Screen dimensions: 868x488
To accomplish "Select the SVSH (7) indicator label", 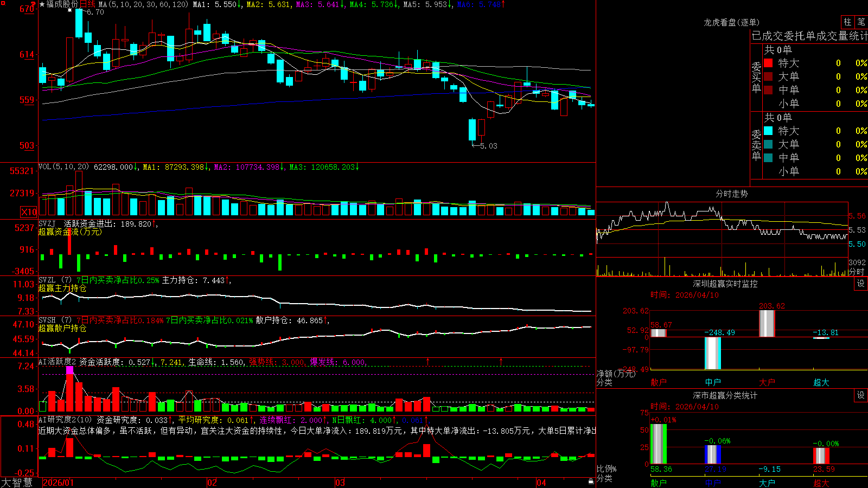I will [x=55, y=320].
